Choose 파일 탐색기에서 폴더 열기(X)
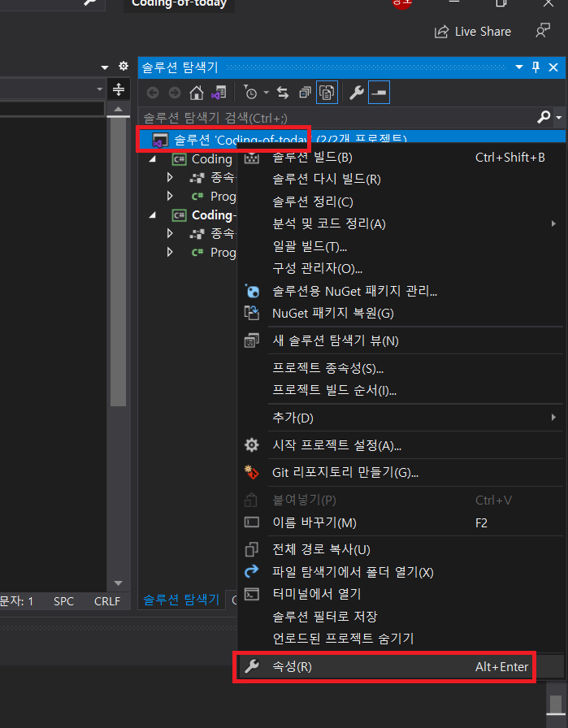This screenshot has width=568, height=728. coord(401,572)
